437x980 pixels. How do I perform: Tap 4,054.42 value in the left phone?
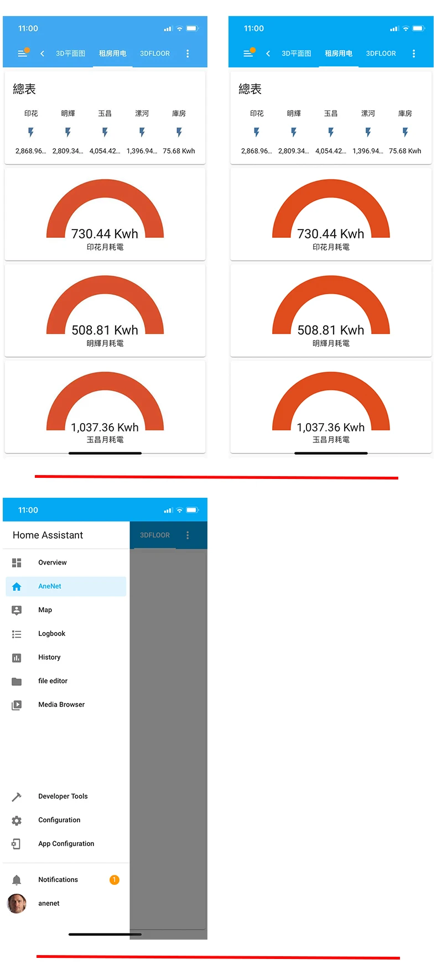point(105,151)
